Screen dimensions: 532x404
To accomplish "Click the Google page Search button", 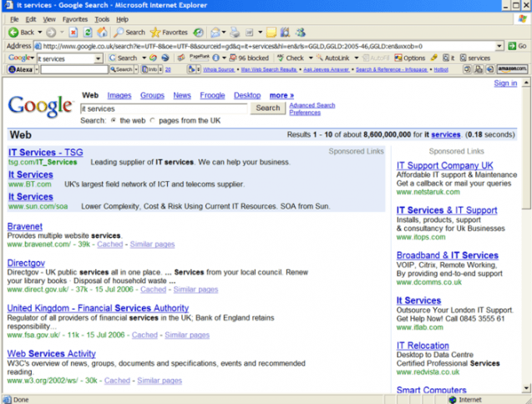I will (268, 108).
